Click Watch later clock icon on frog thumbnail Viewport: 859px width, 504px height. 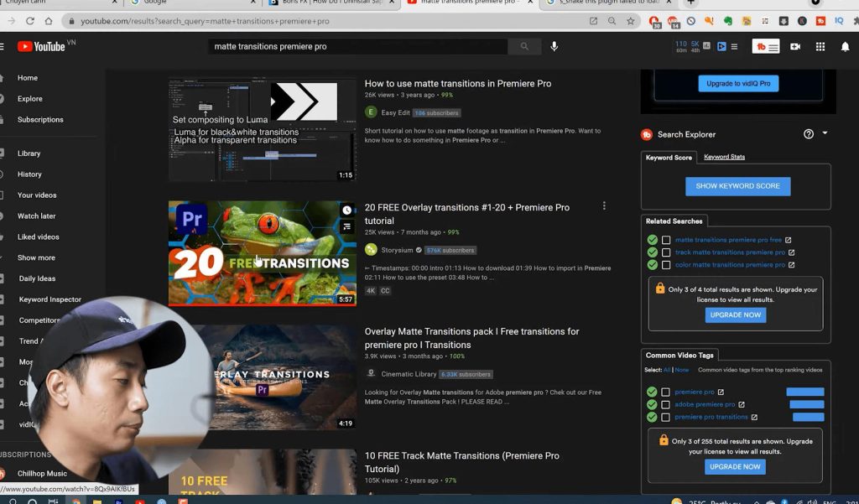click(347, 210)
